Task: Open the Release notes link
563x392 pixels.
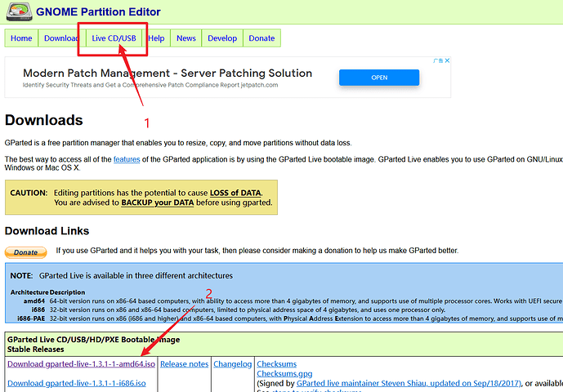Action: click(x=184, y=364)
